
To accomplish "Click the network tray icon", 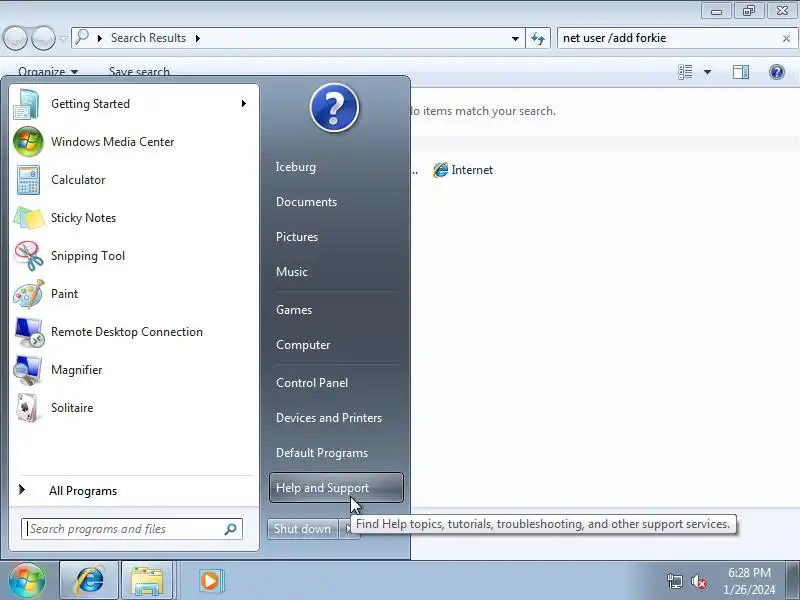I will (674, 581).
